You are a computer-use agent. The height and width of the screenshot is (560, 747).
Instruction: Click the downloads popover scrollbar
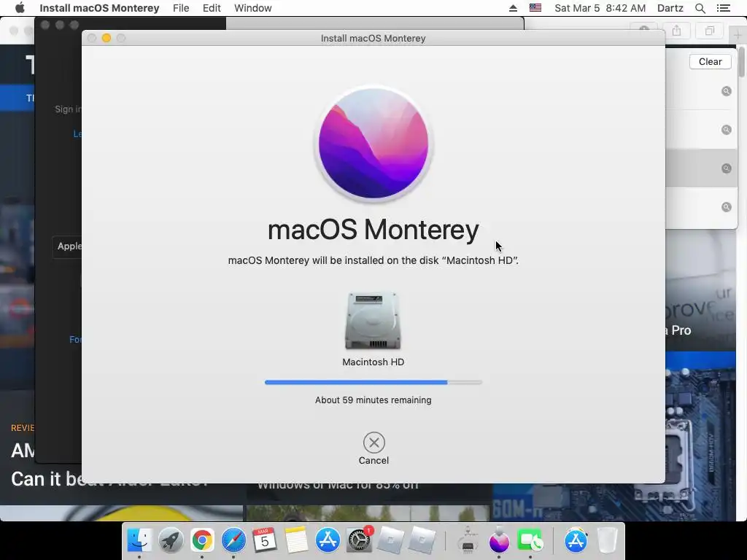pyautogui.click(x=741, y=62)
